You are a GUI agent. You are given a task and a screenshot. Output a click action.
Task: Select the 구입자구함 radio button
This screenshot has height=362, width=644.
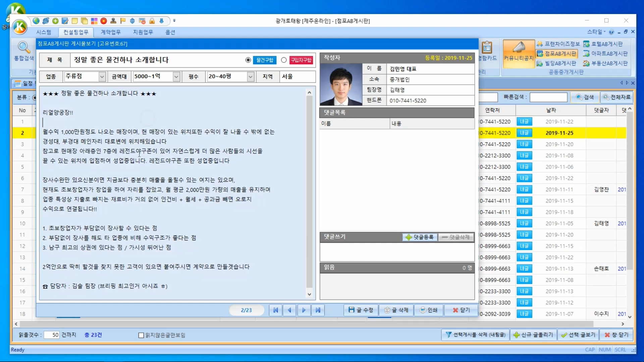point(284,60)
